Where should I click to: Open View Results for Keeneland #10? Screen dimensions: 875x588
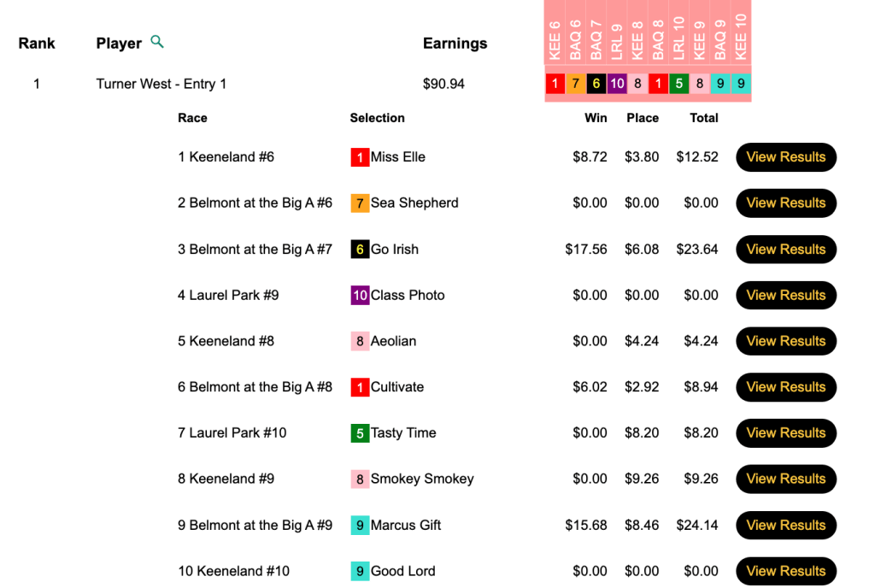785,571
